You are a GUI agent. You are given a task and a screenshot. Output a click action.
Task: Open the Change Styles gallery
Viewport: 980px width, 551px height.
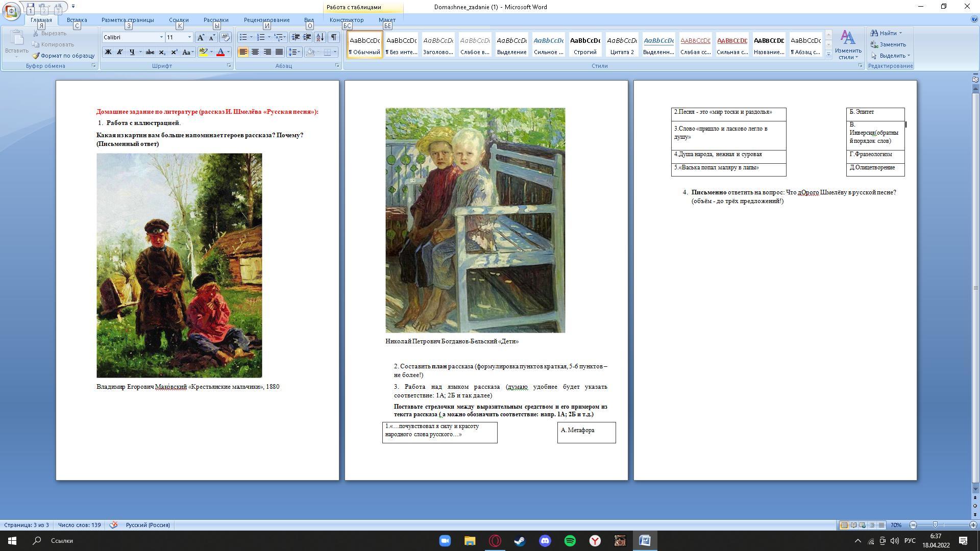pyautogui.click(x=848, y=44)
